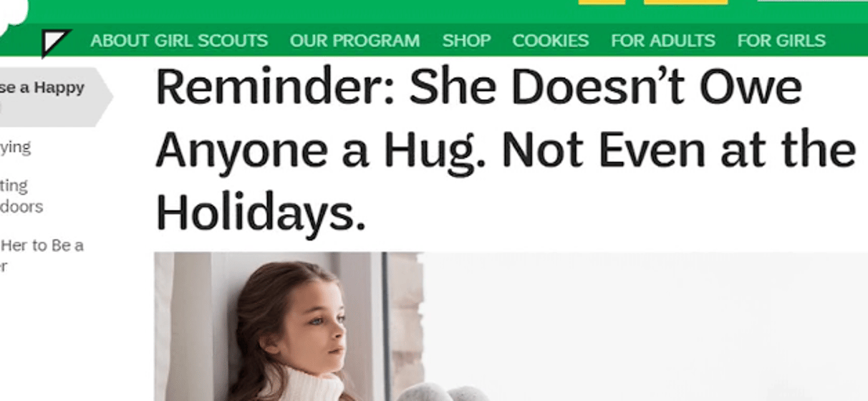Open the Our Program menu
Screen dimensions: 868x401
click(355, 41)
